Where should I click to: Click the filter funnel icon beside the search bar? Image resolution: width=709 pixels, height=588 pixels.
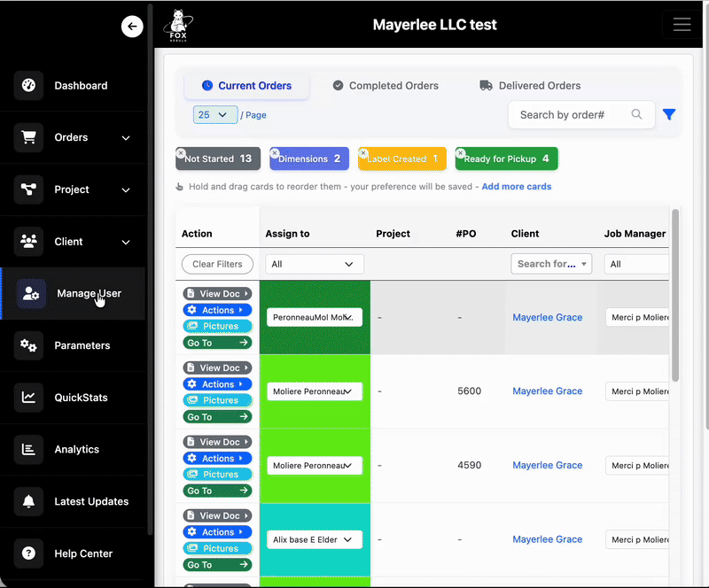coord(669,114)
